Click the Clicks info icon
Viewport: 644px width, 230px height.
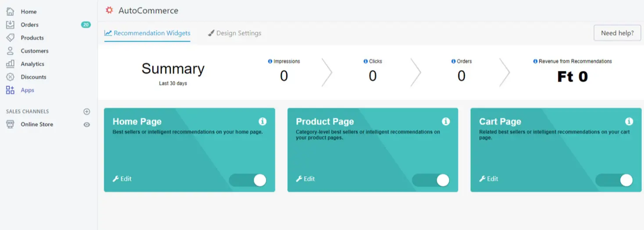[x=366, y=61]
